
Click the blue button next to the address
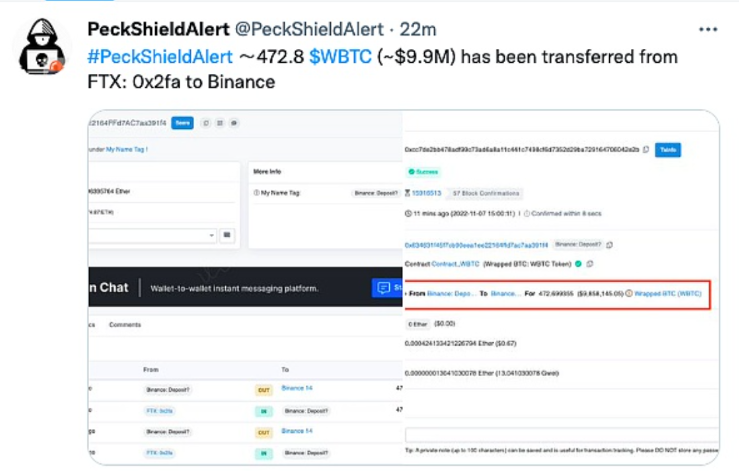(x=181, y=123)
